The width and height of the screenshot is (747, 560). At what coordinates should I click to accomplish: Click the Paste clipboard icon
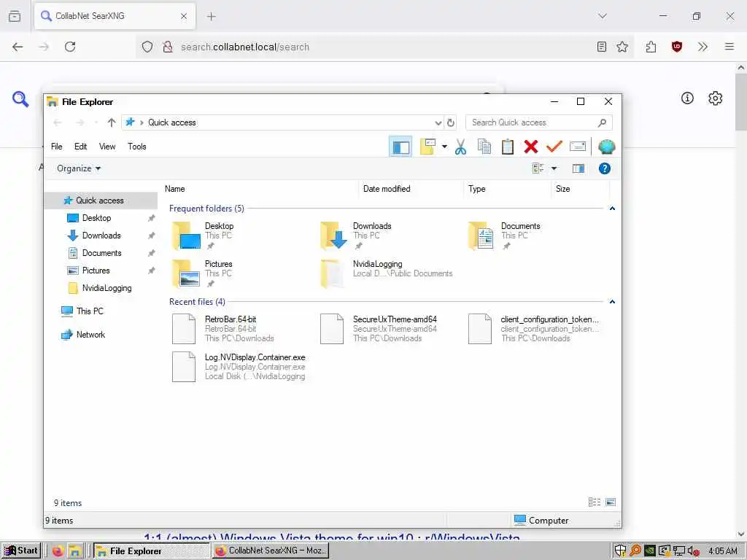tap(508, 147)
